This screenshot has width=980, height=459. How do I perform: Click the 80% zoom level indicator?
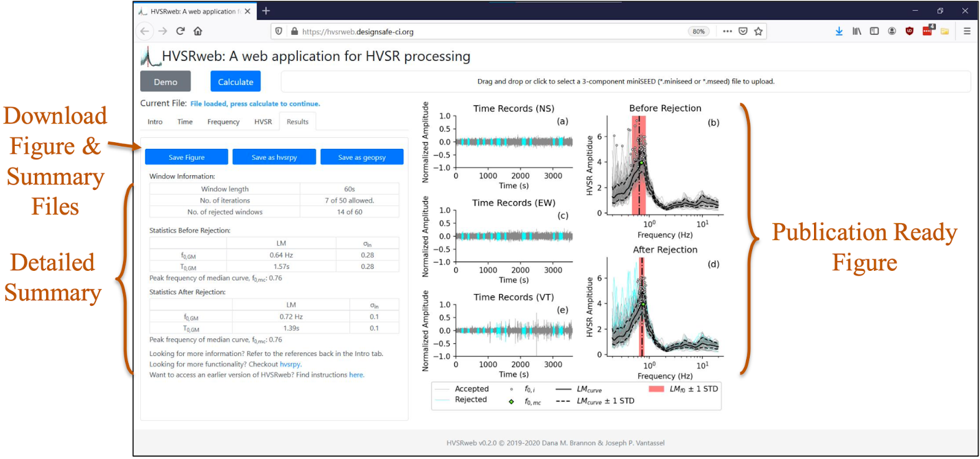(698, 31)
